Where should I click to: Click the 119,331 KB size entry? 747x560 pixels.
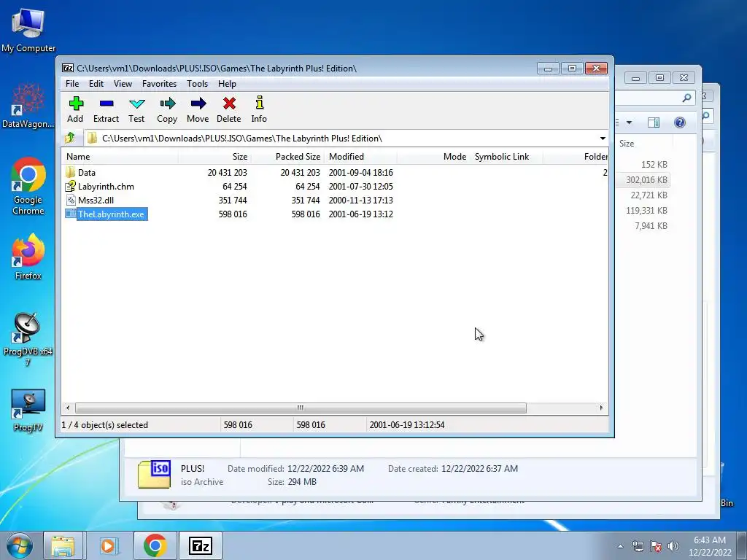tap(646, 211)
